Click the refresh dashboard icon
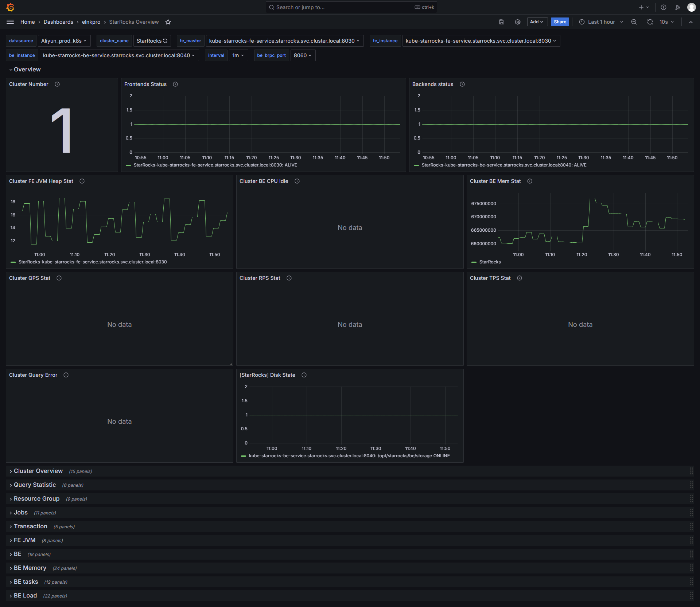 coord(650,22)
